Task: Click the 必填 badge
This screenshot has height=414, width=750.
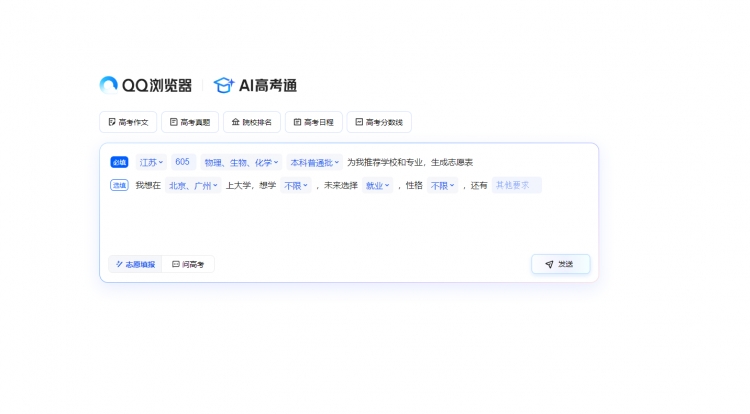Action: click(x=119, y=163)
